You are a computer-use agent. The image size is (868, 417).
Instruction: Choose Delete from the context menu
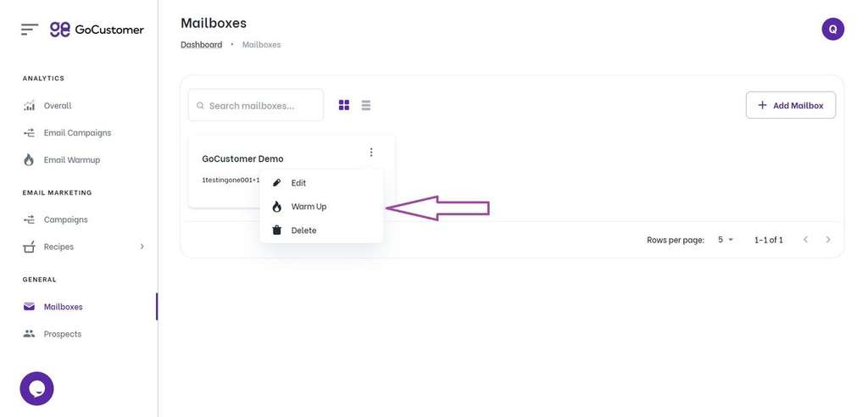[321, 231]
